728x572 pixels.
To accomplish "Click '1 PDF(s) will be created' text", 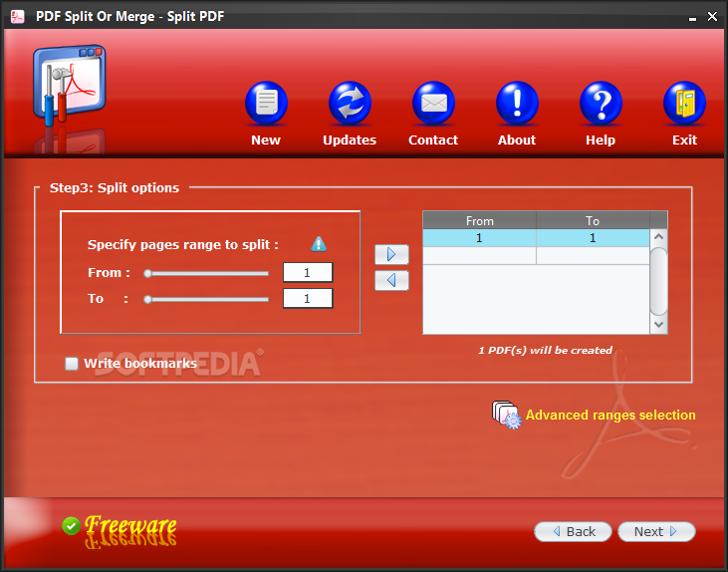I will (546, 351).
